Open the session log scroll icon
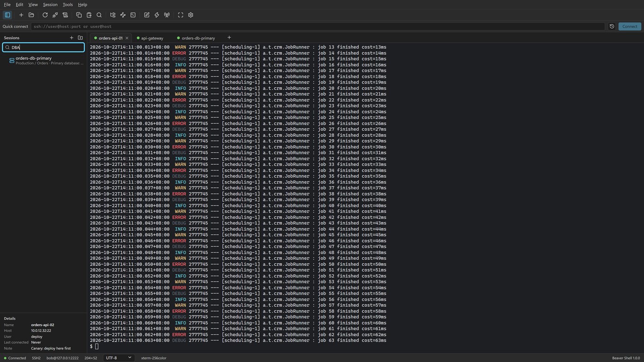The height and width of the screenshot is (362, 644). click(x=65, y=15)
